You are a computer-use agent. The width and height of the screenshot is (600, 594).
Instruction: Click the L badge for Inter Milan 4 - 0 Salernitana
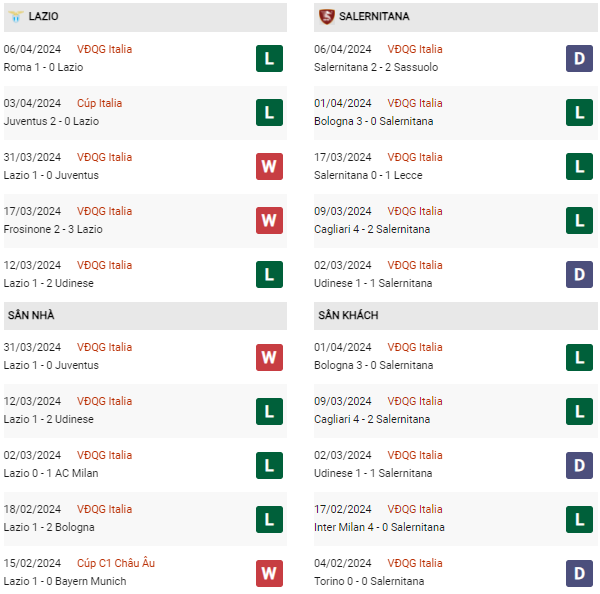tap(579, 518)
